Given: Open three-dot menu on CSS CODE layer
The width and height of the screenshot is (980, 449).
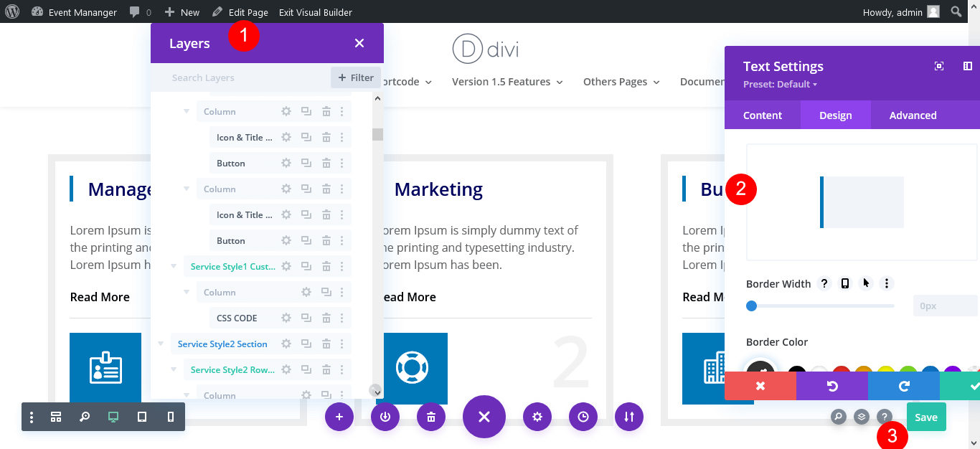Looking at the screenshot, I should 342,318.
